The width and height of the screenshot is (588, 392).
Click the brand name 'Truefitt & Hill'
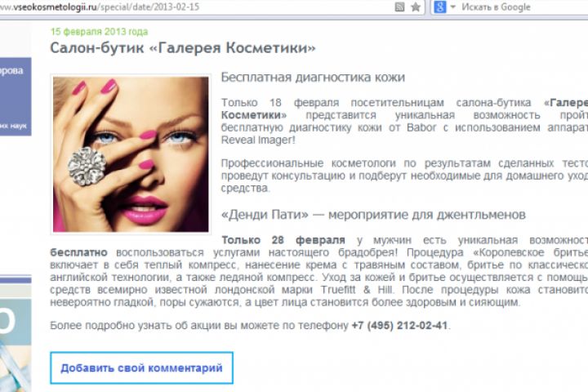[x=357, y=290]
